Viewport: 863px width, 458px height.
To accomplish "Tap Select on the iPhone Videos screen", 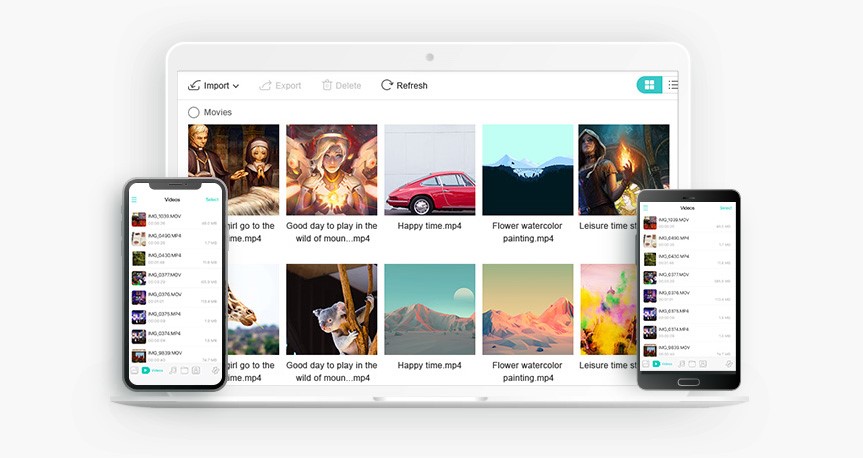I will (x=212, y=200).
